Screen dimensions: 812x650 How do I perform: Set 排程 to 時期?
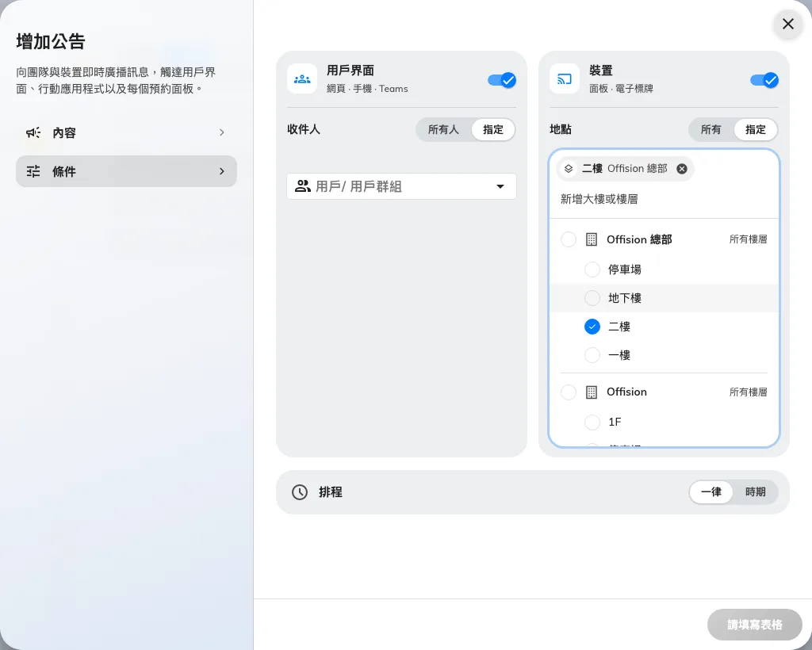755,492
